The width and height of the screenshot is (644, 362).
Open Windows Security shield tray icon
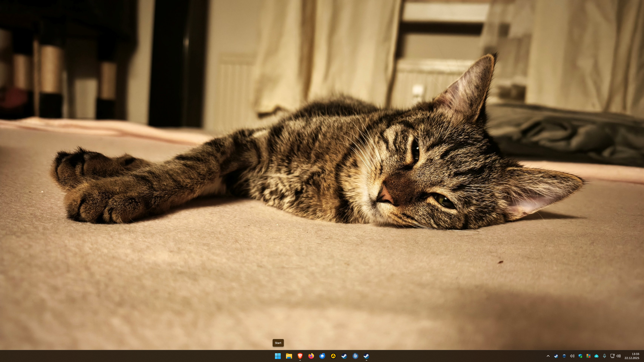[x=580, y=356]
